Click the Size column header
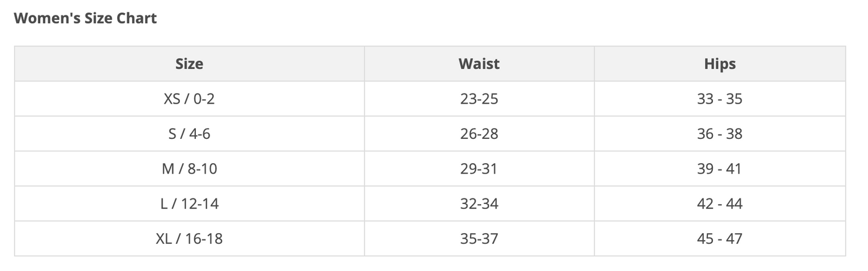 tap(189, 64)
